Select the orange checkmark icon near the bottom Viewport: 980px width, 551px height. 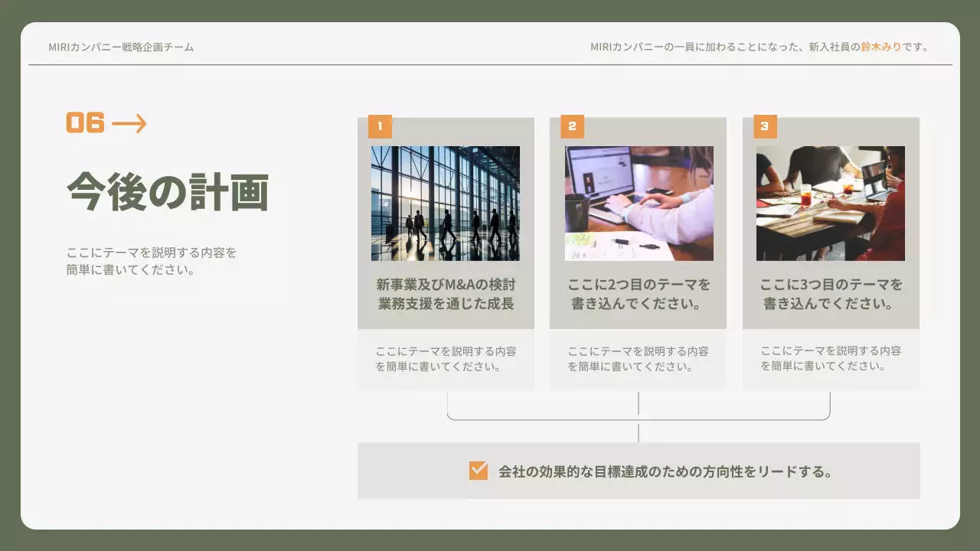click(478, 471)
